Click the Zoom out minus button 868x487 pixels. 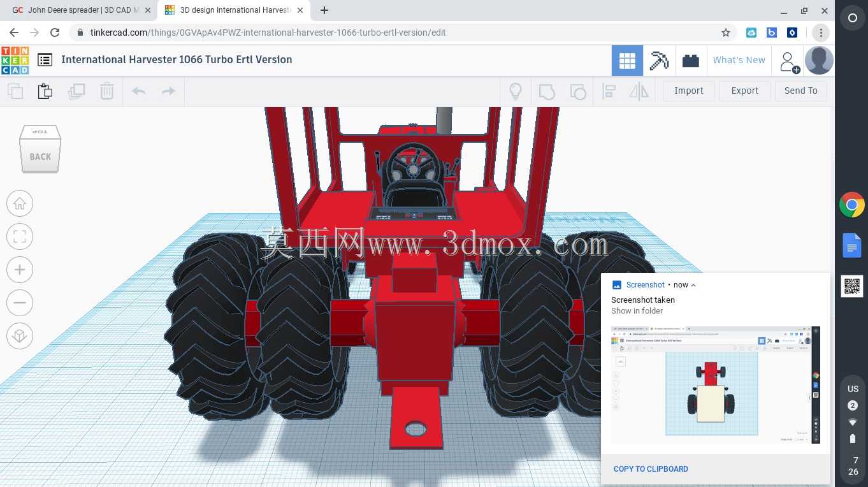(x=20, y=303)
